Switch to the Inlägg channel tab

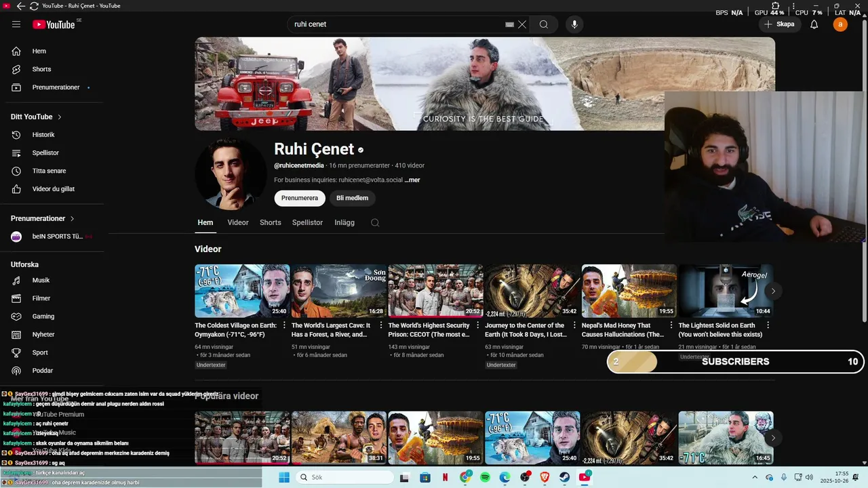click(x=344, y=222)
